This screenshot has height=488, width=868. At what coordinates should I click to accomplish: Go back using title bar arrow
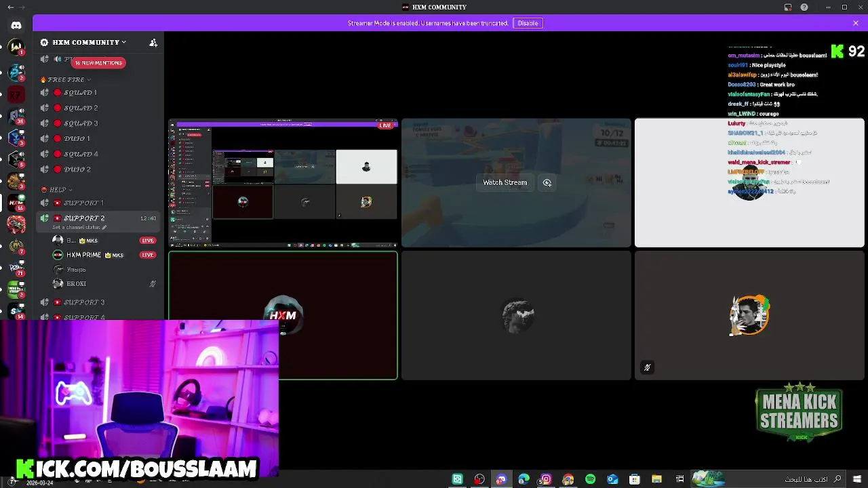tap(10, 7)
